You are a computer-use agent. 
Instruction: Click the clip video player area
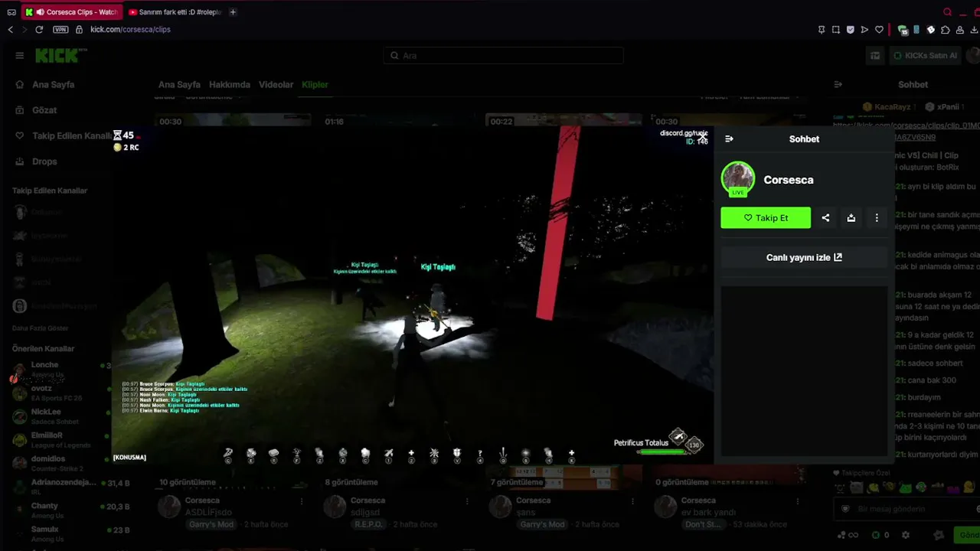(413, 295)
